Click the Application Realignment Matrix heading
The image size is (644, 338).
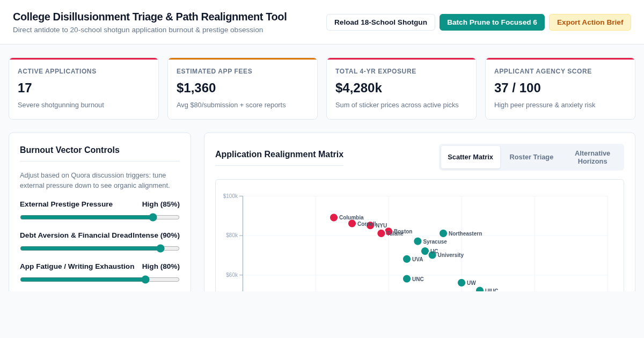[x=279, y=155]
